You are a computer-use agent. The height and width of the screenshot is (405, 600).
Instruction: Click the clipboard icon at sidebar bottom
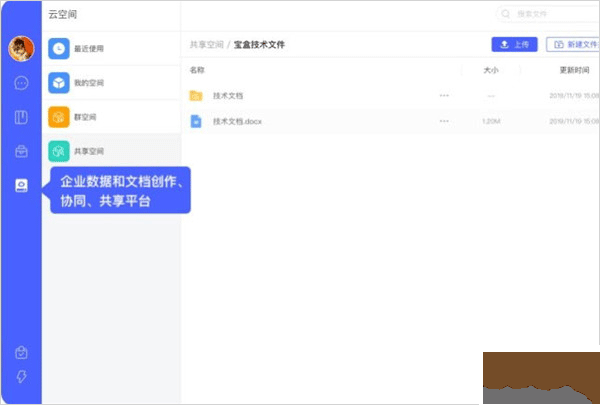[x=21, y=353]
